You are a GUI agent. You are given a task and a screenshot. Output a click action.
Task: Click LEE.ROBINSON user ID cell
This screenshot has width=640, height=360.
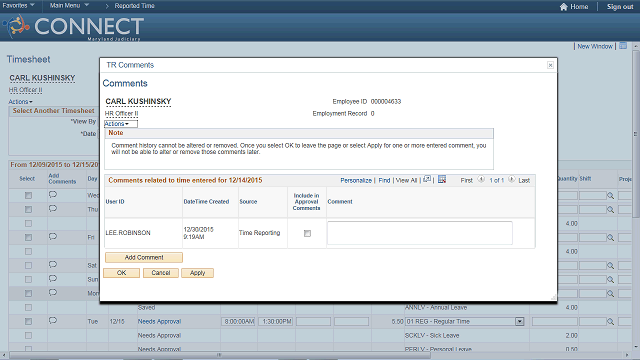click(x=128, y=233)
